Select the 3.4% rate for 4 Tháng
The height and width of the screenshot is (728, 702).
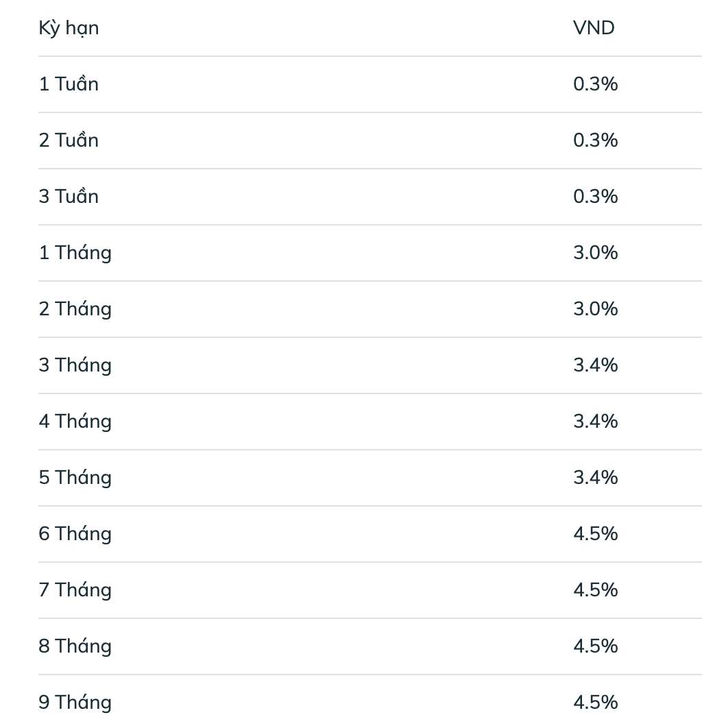(x=595, y=422)
